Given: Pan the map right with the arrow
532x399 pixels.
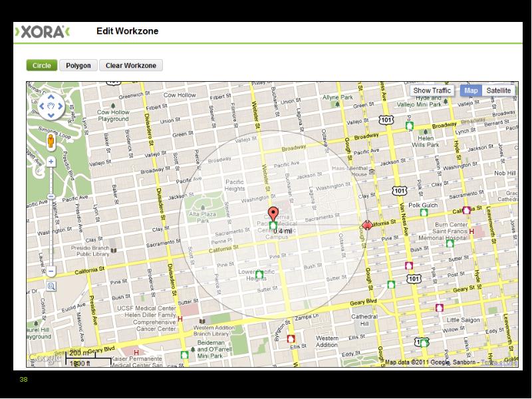Looking at the screenshot, I should click(60, 106).
